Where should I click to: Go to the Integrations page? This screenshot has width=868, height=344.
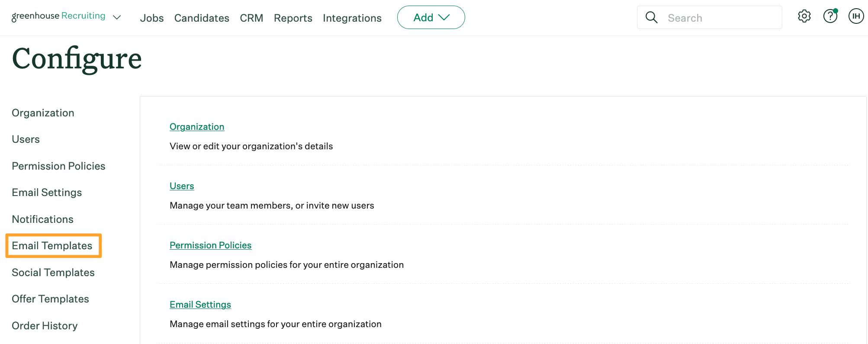click(352, 18)
